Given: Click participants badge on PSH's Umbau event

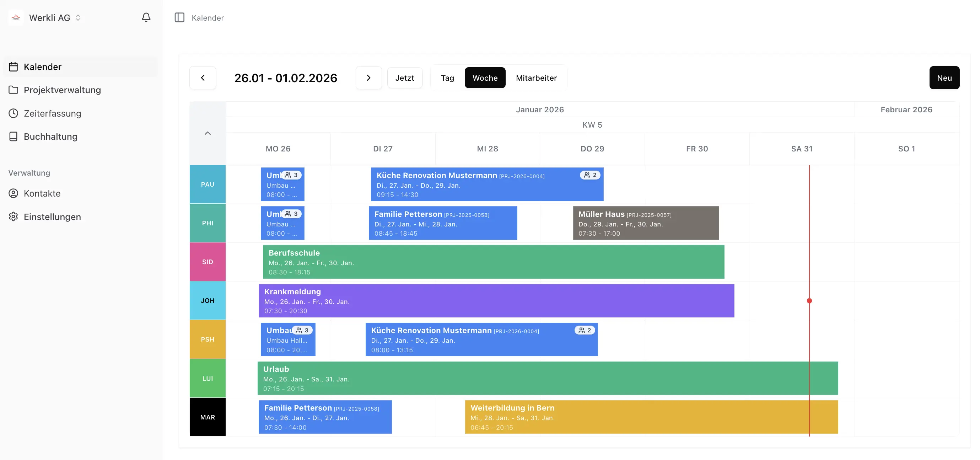Looking at the screenshot, I should (x=302, y=331).
